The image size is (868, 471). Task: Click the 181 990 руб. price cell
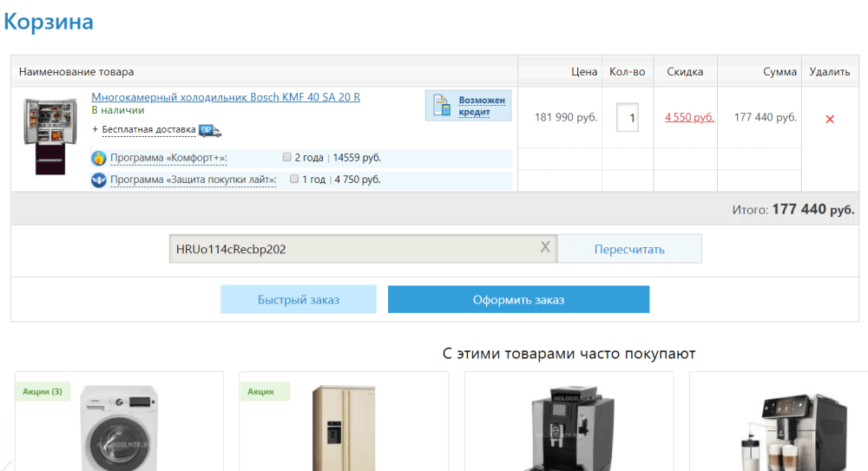[x=566, y=117]
